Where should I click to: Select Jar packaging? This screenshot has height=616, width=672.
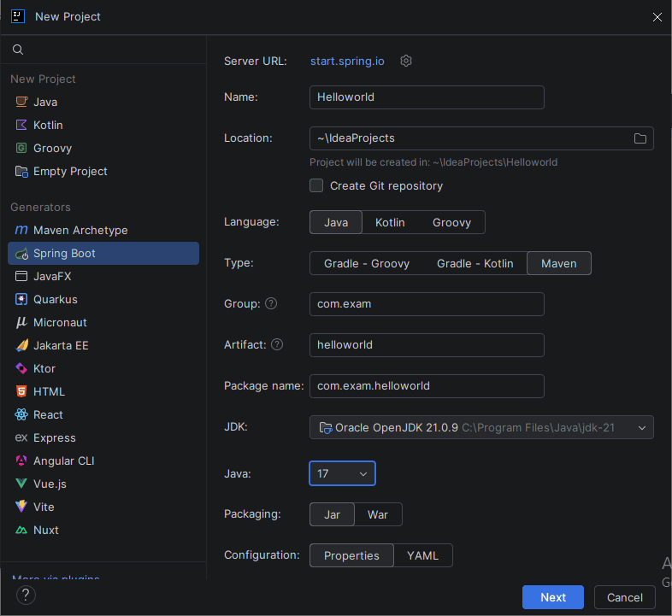coord(332,514)
